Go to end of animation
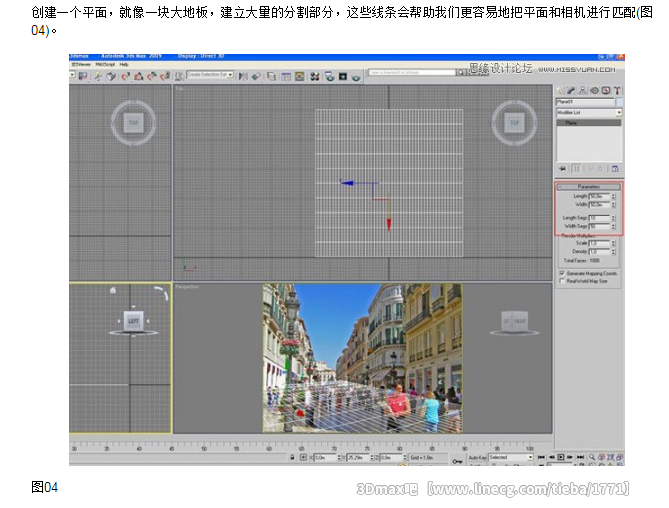The width and height of the screenshot is (669, 508). 580,457
